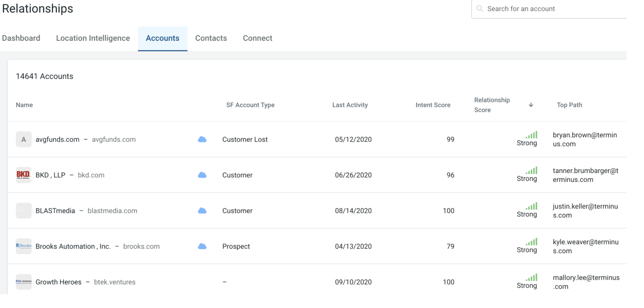Select the Accounts tab
This screenshot has height=308, width=644.
[x=163, y=38]
